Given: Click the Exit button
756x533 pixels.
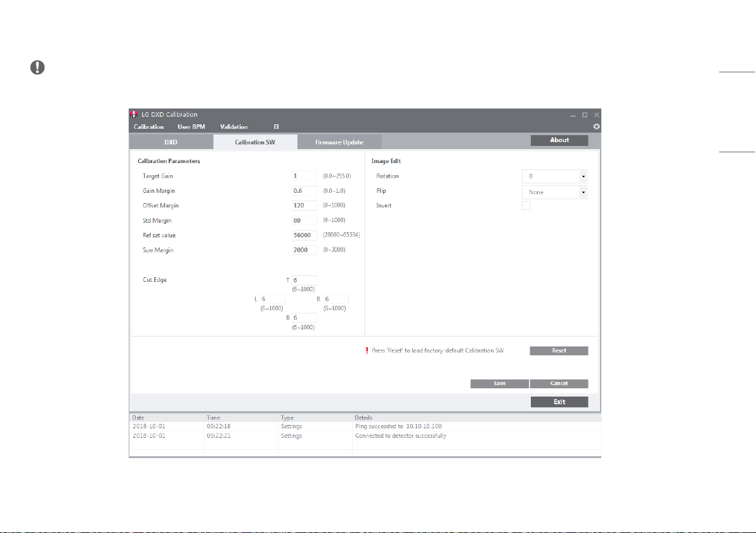Looking at the screenshot, I should coord(559,402).
